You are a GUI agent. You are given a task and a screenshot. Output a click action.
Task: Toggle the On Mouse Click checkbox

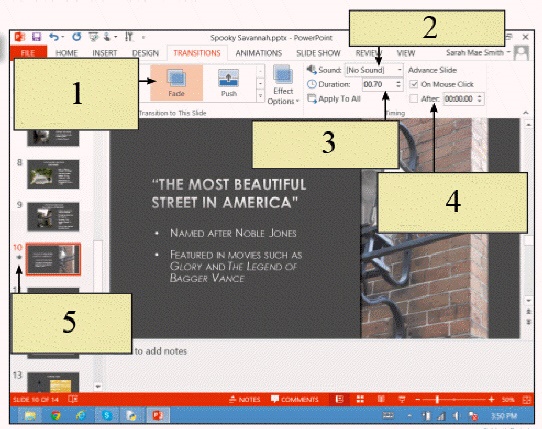(413, 84)
